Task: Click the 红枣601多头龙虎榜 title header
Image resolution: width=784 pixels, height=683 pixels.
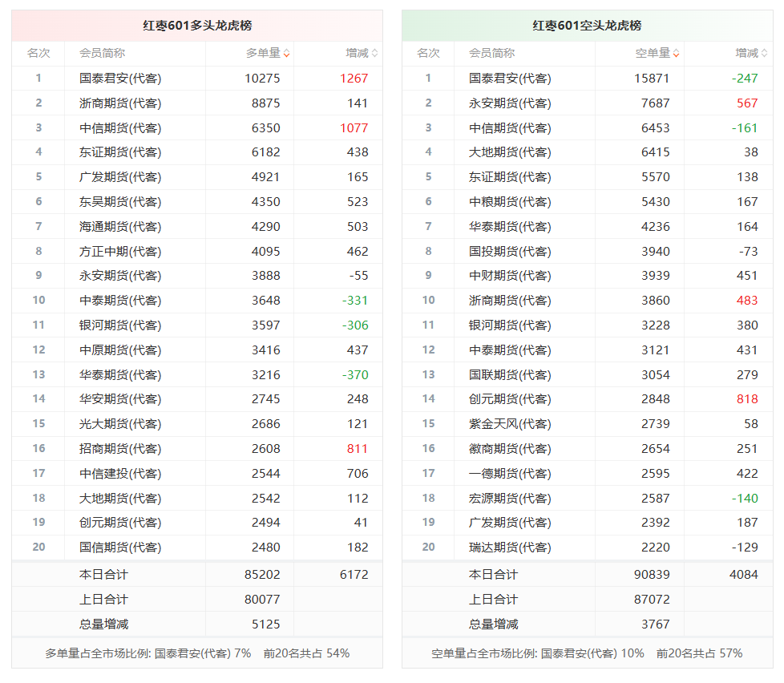Action: coord(197,26)
